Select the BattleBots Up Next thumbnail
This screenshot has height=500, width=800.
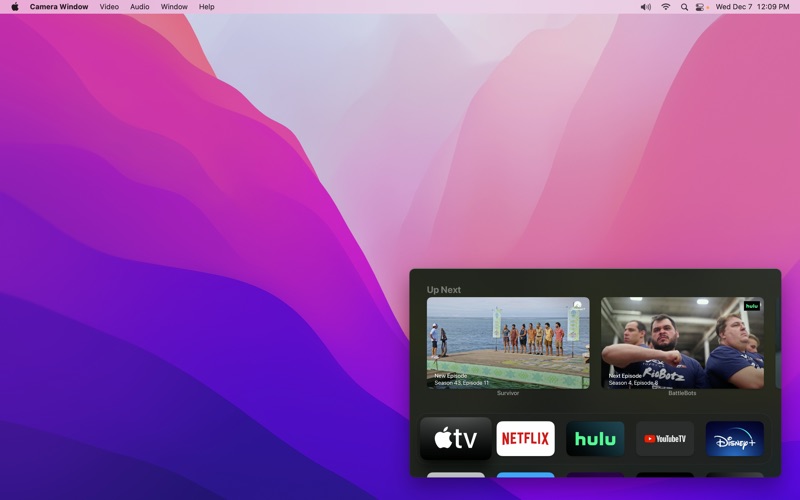click(682, 343)
